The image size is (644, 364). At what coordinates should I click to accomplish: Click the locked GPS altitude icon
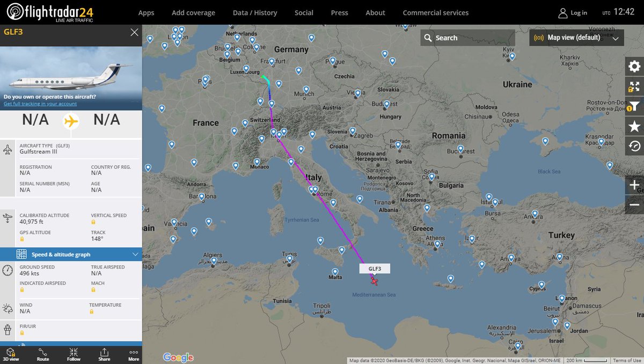[x=22, y=239]
